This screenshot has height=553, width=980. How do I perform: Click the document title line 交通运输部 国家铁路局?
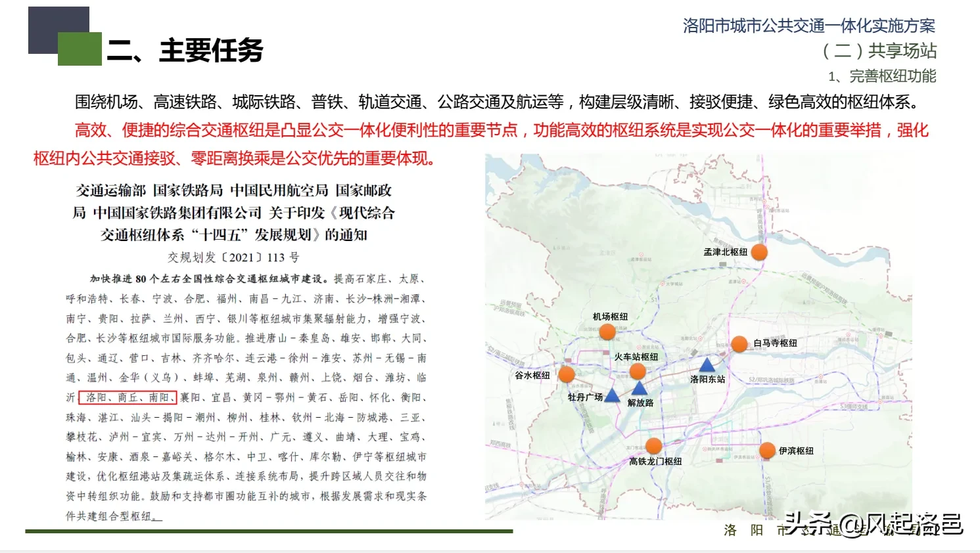click(x=234, y=190)
